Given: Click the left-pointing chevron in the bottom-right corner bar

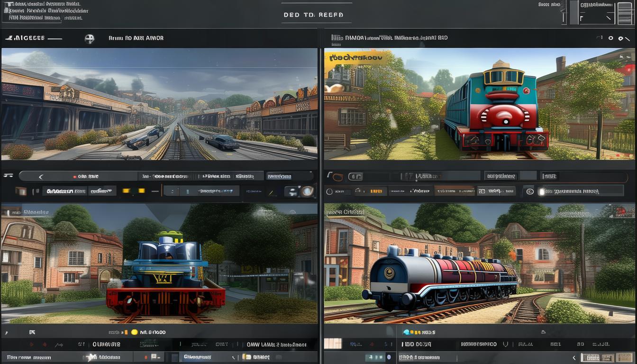Looking at the screenshot, I should 574,358.
